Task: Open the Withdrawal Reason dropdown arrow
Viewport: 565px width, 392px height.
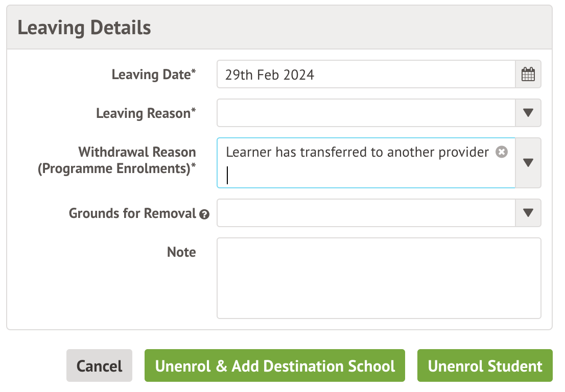Action: point(528,163)
